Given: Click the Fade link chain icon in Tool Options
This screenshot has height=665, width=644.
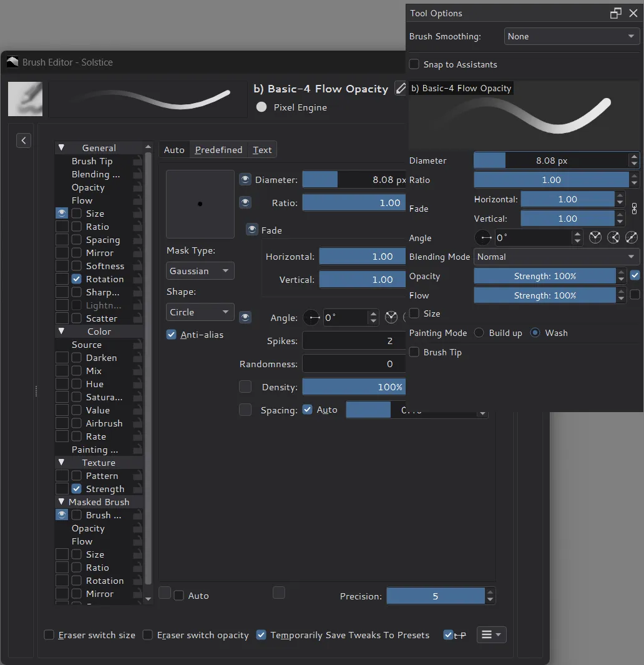Looking at the screenshot, I should pyautogui.click(x=634, y=209).
